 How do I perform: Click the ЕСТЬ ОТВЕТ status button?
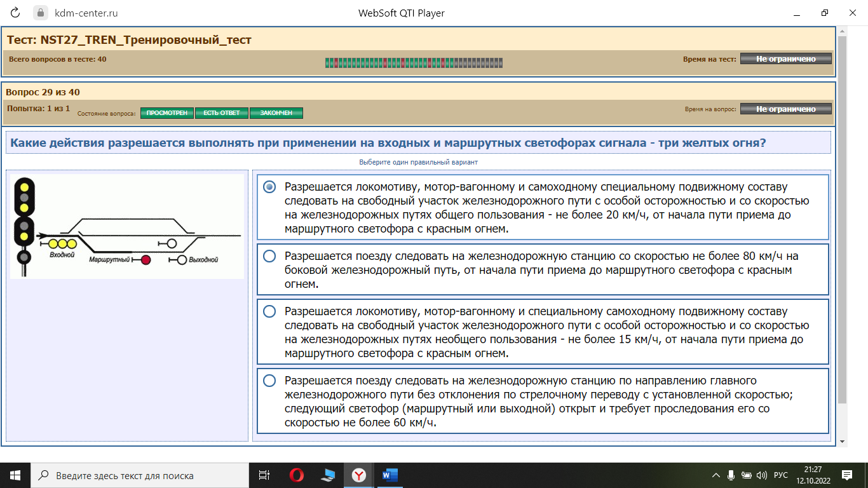click(x=222, y=113)
